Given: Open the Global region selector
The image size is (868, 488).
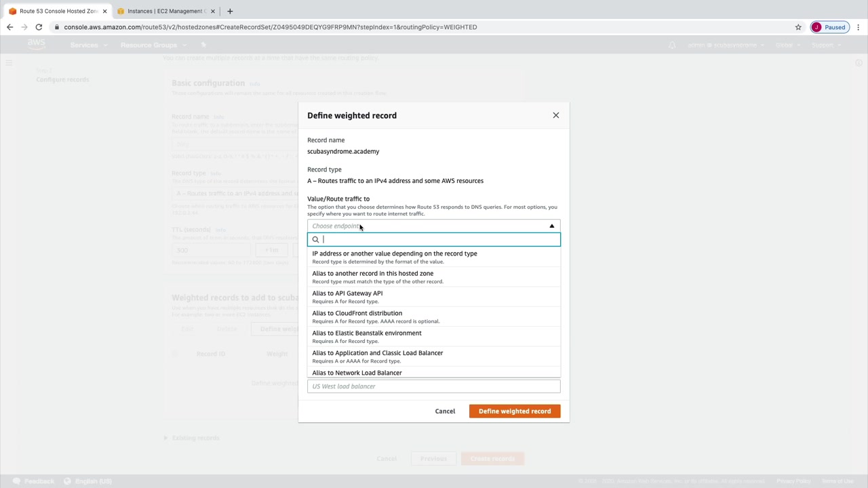Looking at the screenshot, I should tap(787, 45).
